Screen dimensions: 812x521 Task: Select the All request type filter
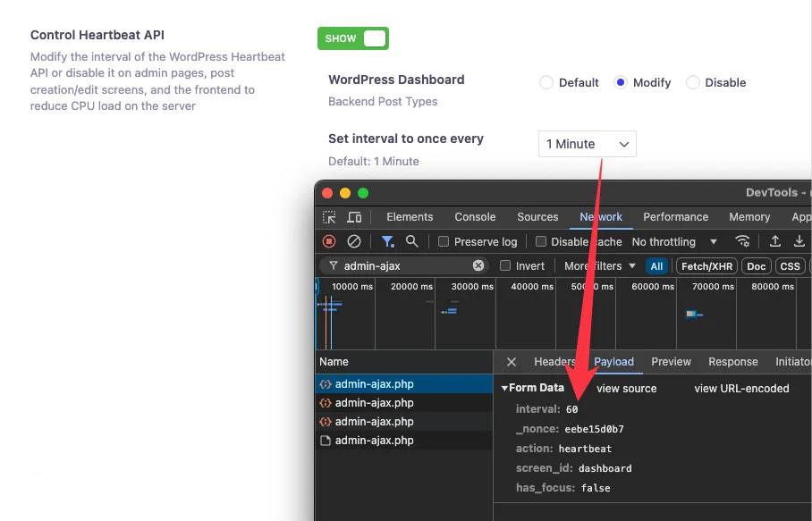pyautogui.click(x=656, y=266)
